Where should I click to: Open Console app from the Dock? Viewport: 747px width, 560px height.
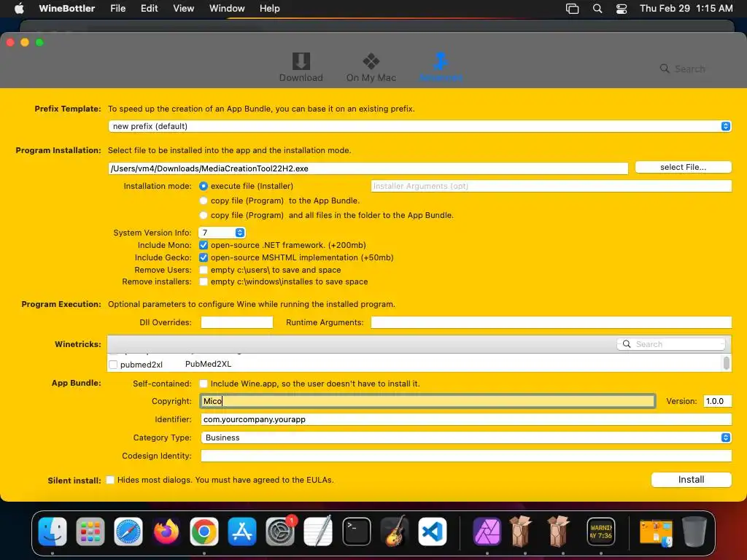pyautogui.click(x=601, y=532)
